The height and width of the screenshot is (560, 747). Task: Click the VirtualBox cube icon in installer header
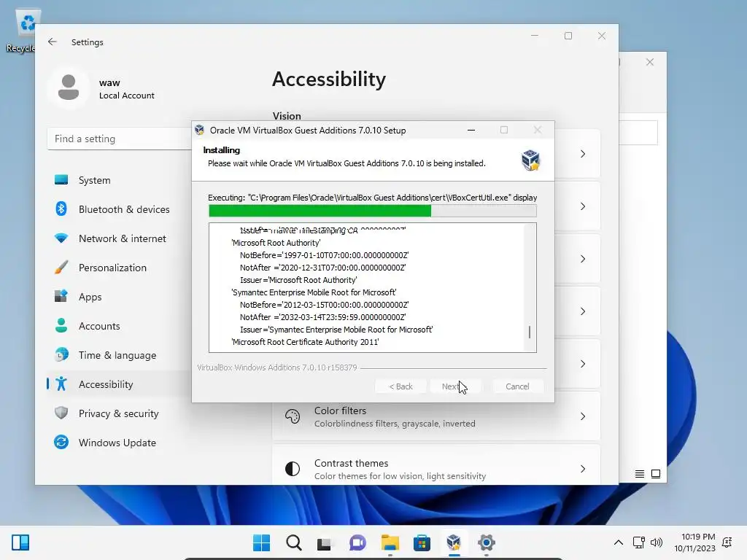tap(530, 160)
